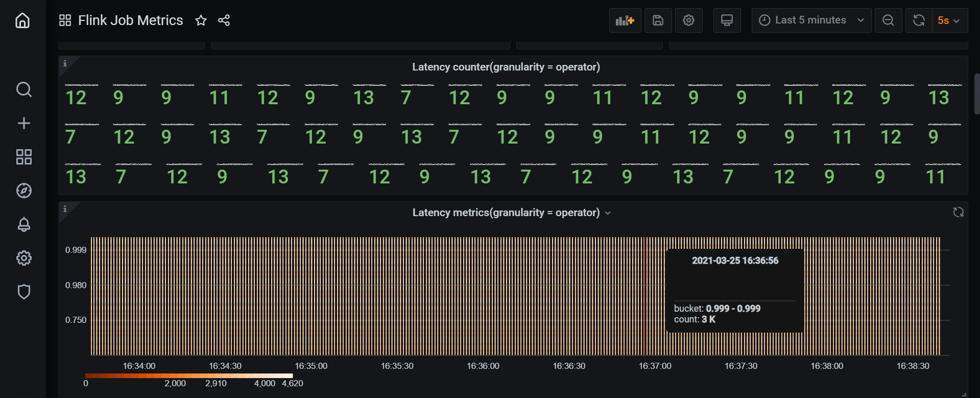Click the 16:36:30 time axis label
This screenshot has width=980, height=398.
point(569,366)
